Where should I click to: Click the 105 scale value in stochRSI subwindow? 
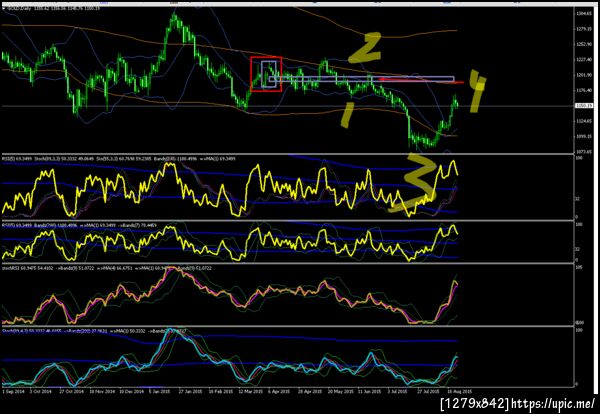pyautogui.click(x=580, y=268)
